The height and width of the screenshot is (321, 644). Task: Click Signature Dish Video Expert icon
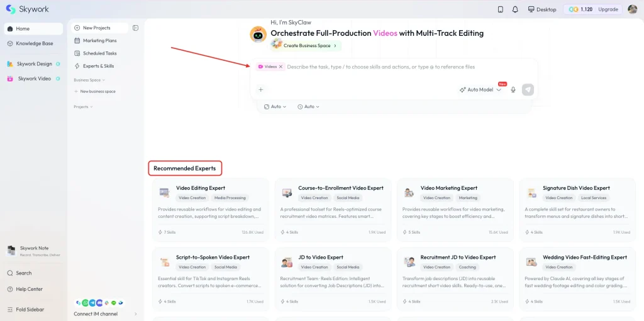coord(531,192)
